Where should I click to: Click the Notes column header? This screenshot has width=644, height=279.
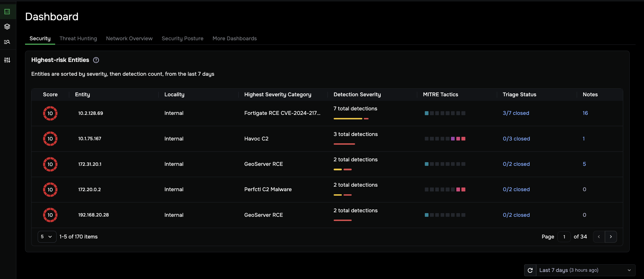[x=590, y=95]
